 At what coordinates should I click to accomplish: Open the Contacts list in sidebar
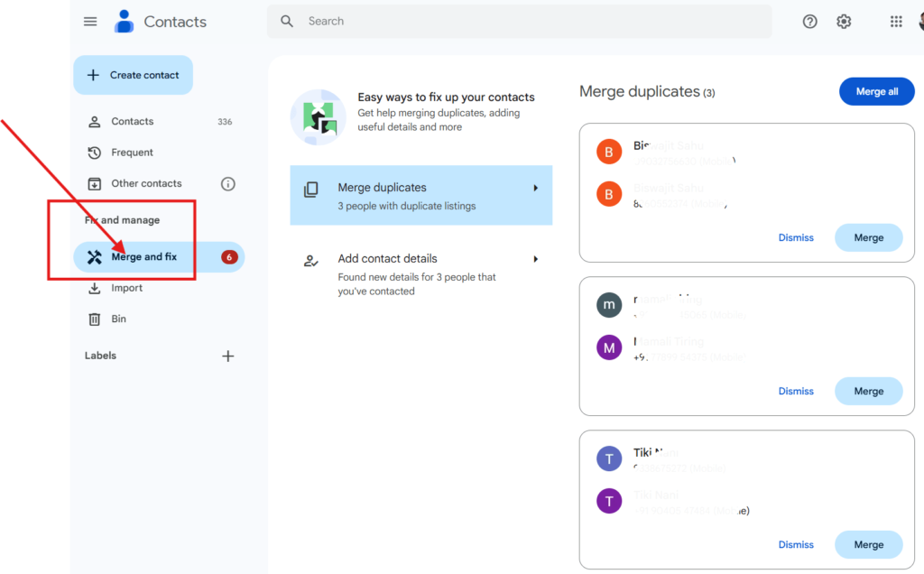point(159,122)
